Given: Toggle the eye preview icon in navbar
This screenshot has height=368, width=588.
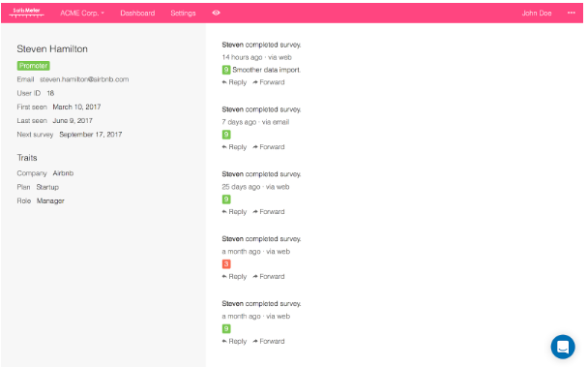Looking at the screenshot, I should pos(216,13).
